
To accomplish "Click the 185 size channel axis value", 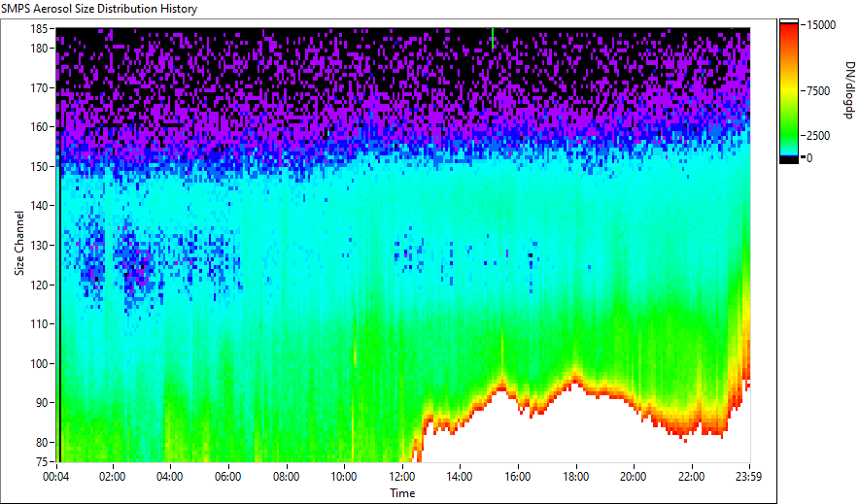I will [38, 28].
